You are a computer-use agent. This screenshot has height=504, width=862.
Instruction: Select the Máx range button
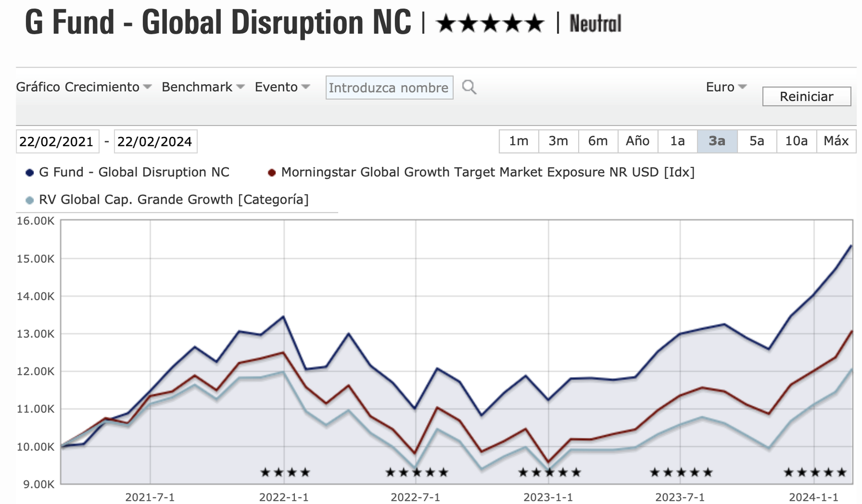pyautogui.click(x=836, y=141)
